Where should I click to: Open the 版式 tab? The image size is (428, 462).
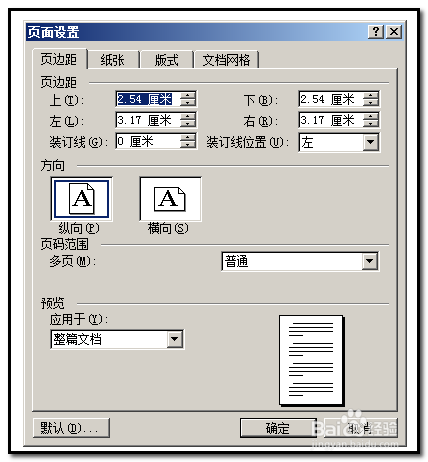pos(167,60)
